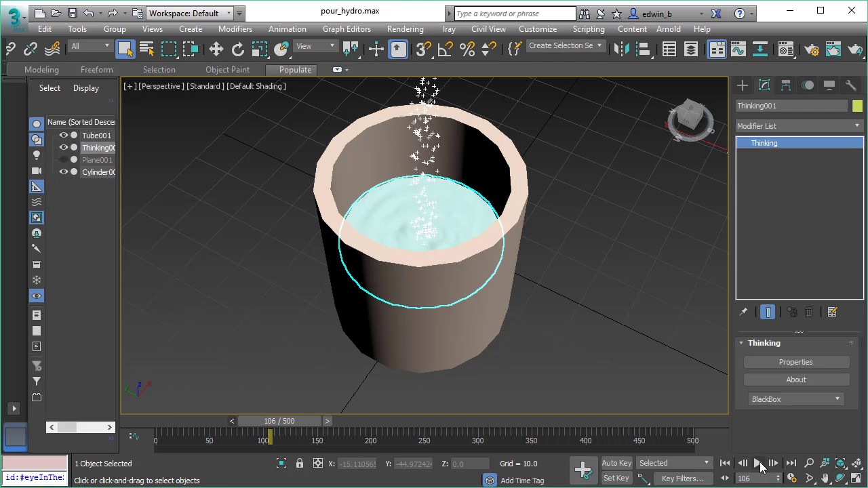868x488 pixels.
Task: Open the Render Setup dialog
Action: [812, 49]
